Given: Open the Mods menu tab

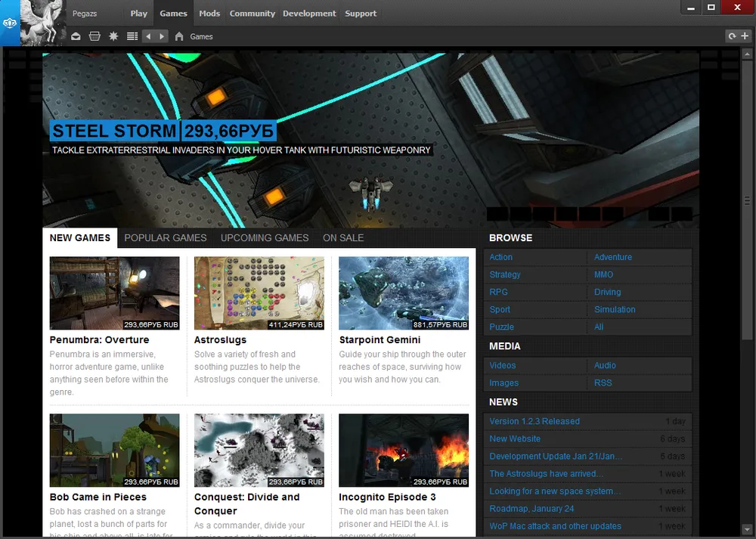Looking at the screenshot, I should point(209,14).
